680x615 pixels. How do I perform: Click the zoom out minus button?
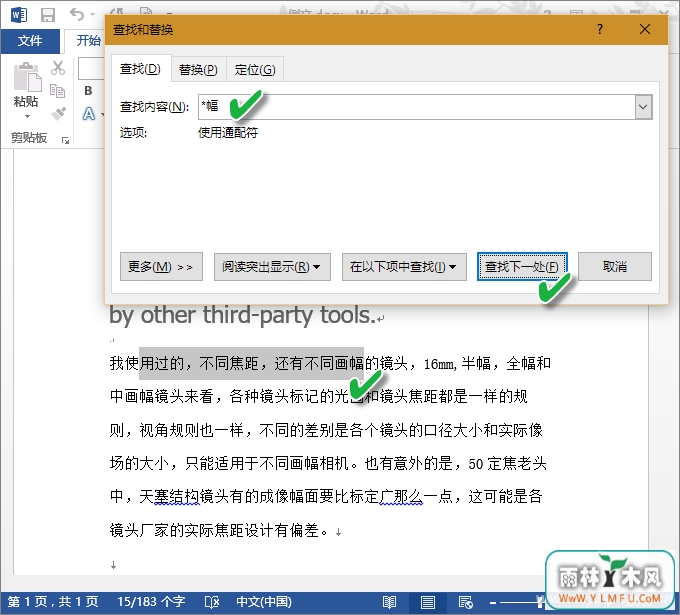coord(493,602)
